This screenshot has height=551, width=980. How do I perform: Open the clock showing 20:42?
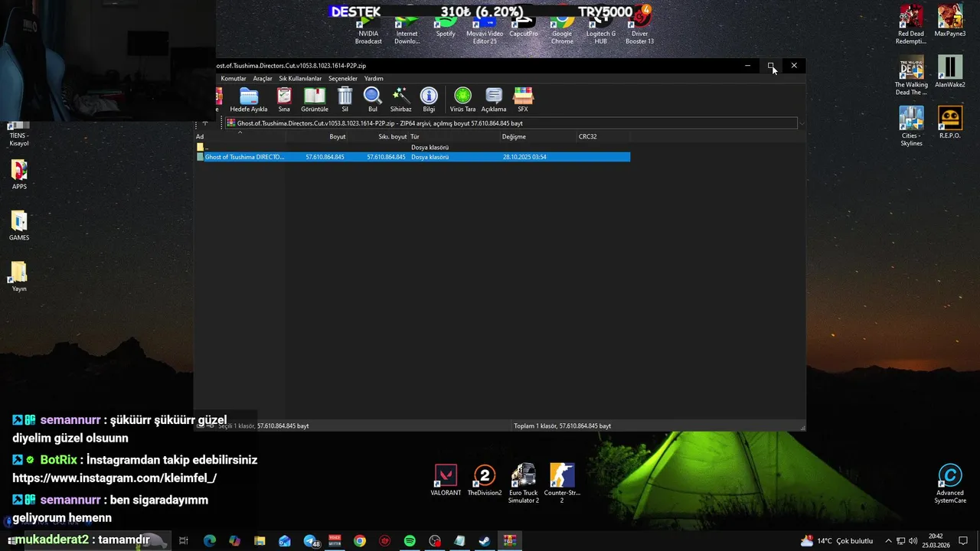(936, 541)
